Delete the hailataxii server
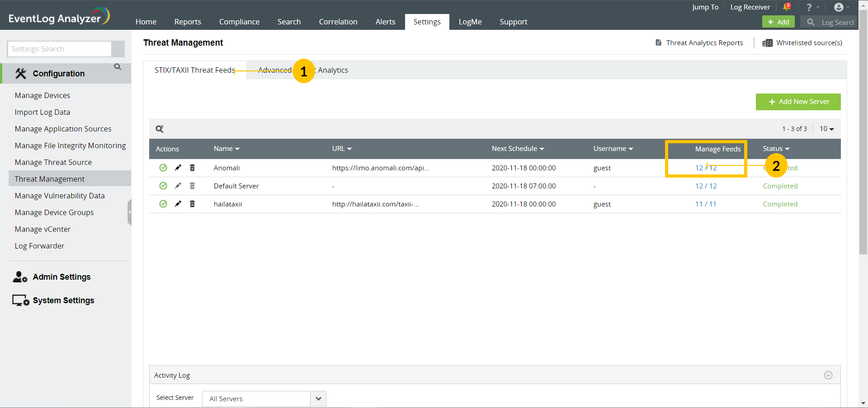 click(x=192, y=204)
